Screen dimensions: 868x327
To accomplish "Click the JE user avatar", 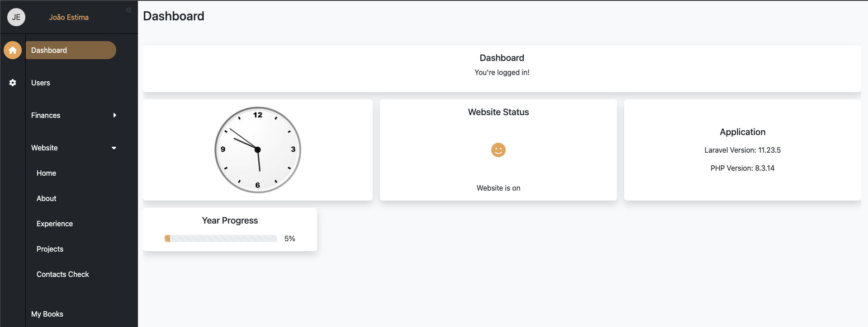I will click(16, 17).
